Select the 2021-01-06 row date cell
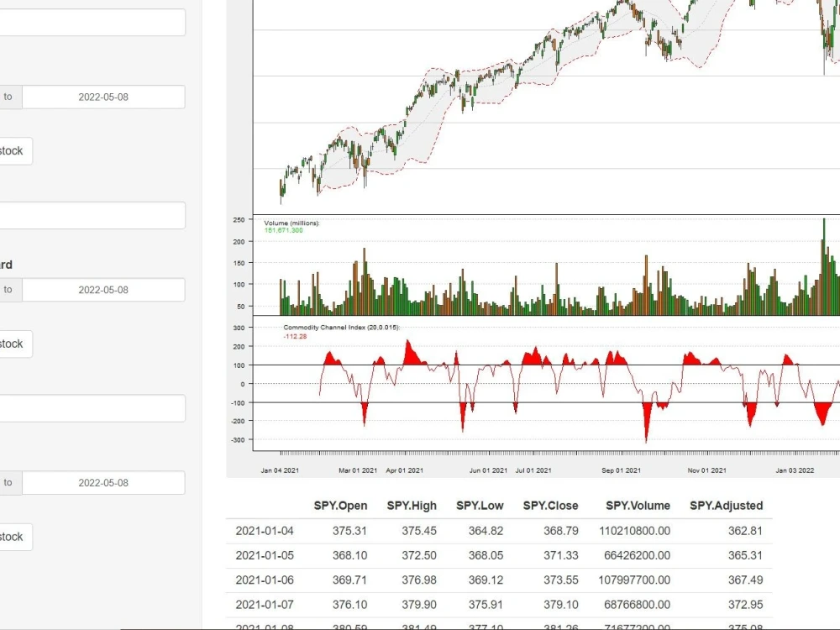840x630 pixels. (x=265, y=580)
